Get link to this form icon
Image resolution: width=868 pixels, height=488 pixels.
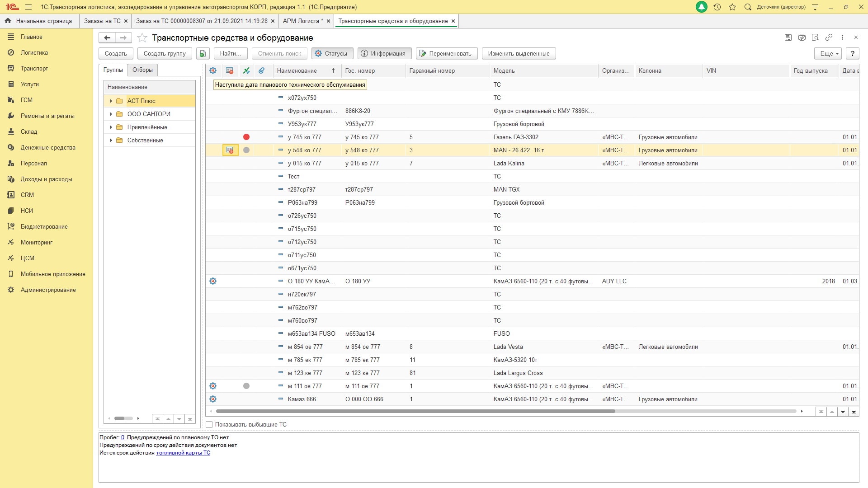pyautogui.click(x=829, y=38)
